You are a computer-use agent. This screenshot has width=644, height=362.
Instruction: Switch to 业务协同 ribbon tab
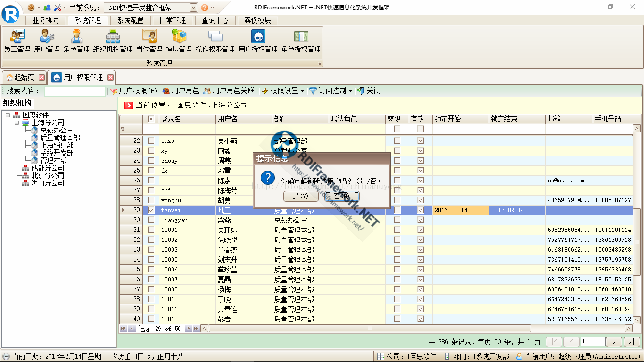(x=46, y=20)
